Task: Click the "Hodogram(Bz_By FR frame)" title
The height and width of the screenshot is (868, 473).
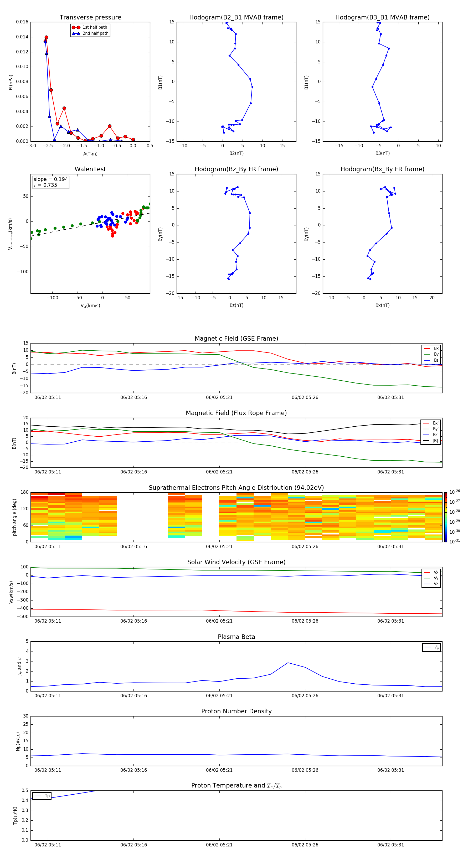Action: (236, 169)
